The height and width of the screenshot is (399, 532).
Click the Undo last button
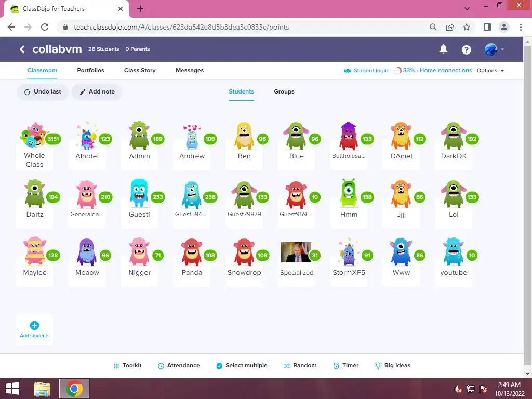[43, 91]
